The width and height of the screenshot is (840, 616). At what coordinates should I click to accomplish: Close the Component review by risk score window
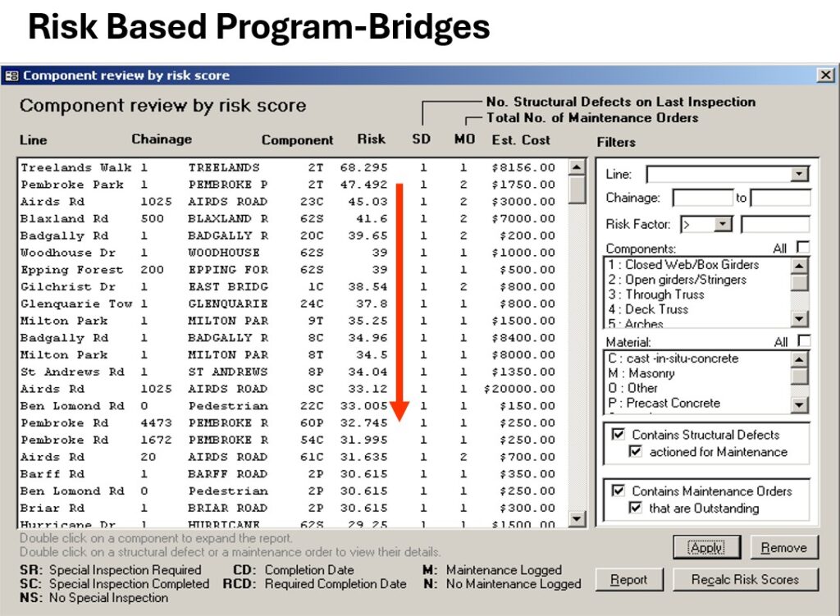pos(825,75)
